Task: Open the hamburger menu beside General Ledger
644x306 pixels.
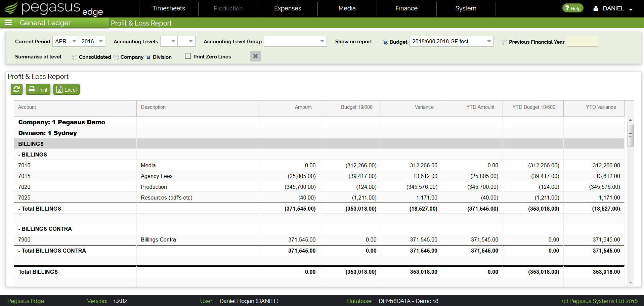Action: point(8,23)
